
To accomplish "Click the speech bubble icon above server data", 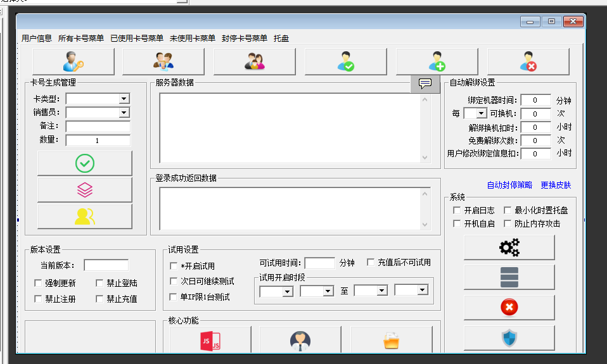I will pyautogui.click(x=425, y=84).
